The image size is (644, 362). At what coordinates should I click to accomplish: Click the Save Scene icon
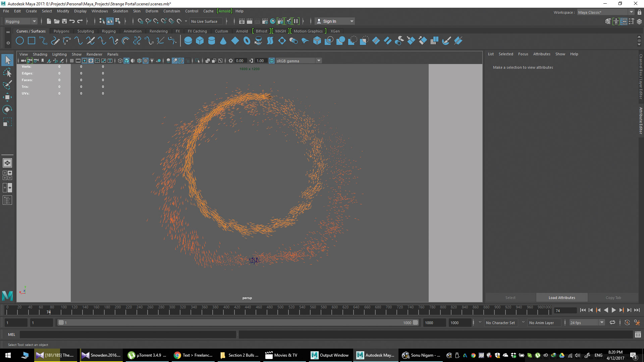(x=64, y=21)
